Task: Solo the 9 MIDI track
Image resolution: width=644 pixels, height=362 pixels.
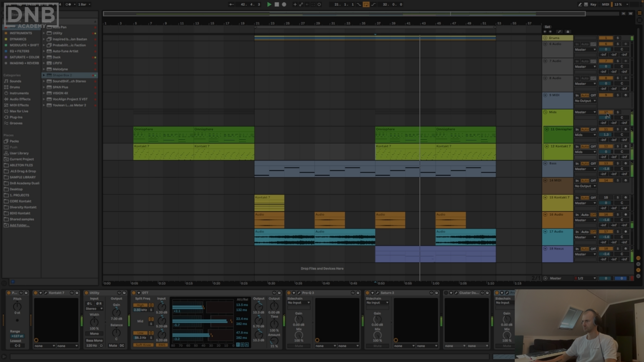Action: point(618,95)
